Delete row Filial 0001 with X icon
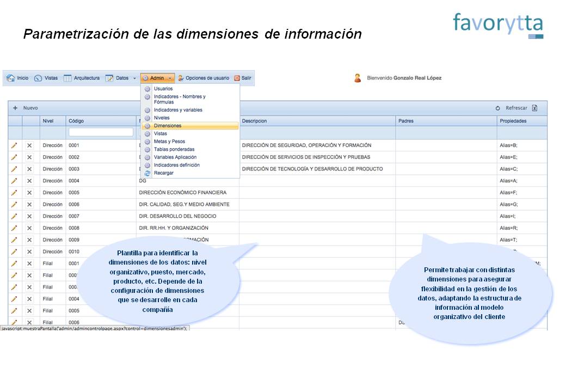This screenshot has width=566, height=392. tap(29, 264)
